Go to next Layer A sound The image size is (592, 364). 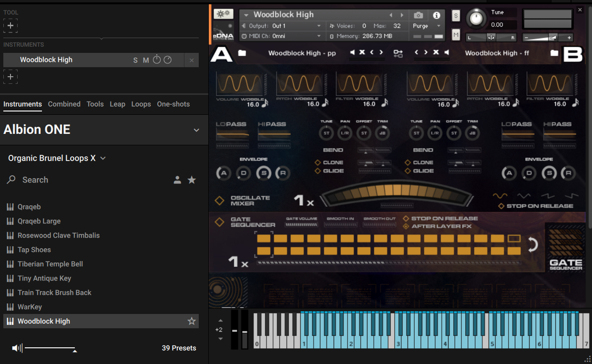381,52
